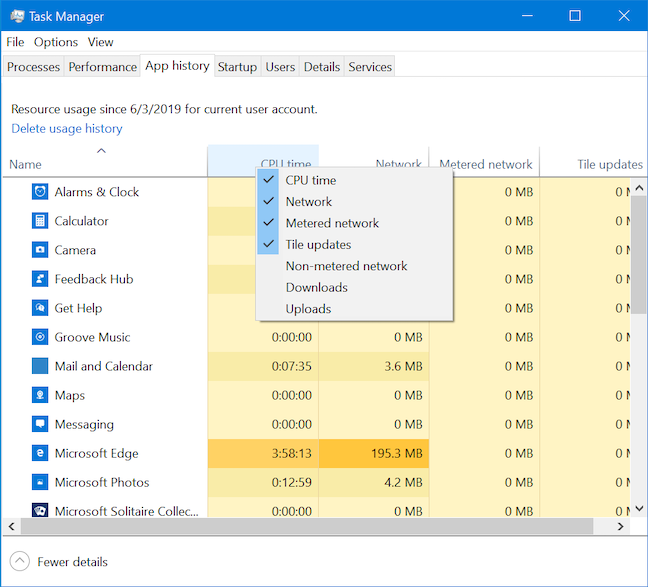Sort by Metered network column header
This screenshot has width=648, height=587.
[x=486, y=161]
